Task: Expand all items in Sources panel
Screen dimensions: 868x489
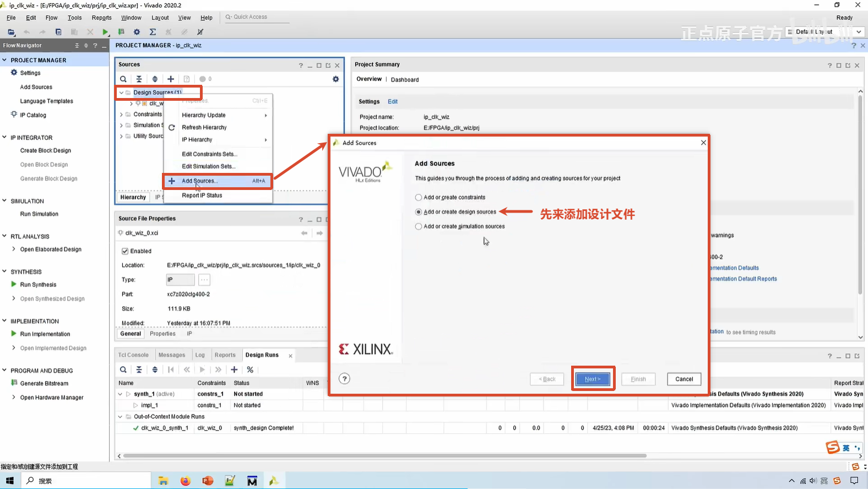Action: point(155,79)
